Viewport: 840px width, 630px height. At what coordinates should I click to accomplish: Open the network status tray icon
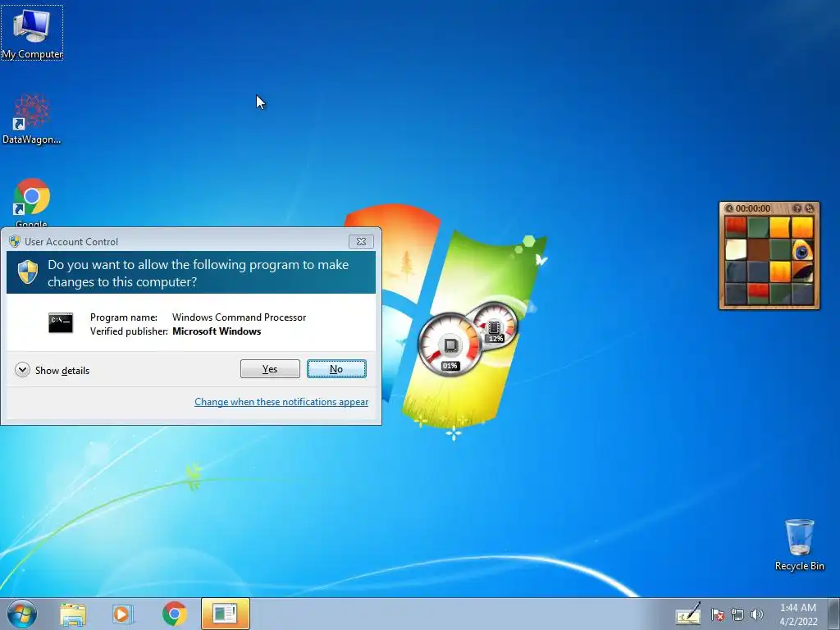pyautogui.click(x=737, y=614)
